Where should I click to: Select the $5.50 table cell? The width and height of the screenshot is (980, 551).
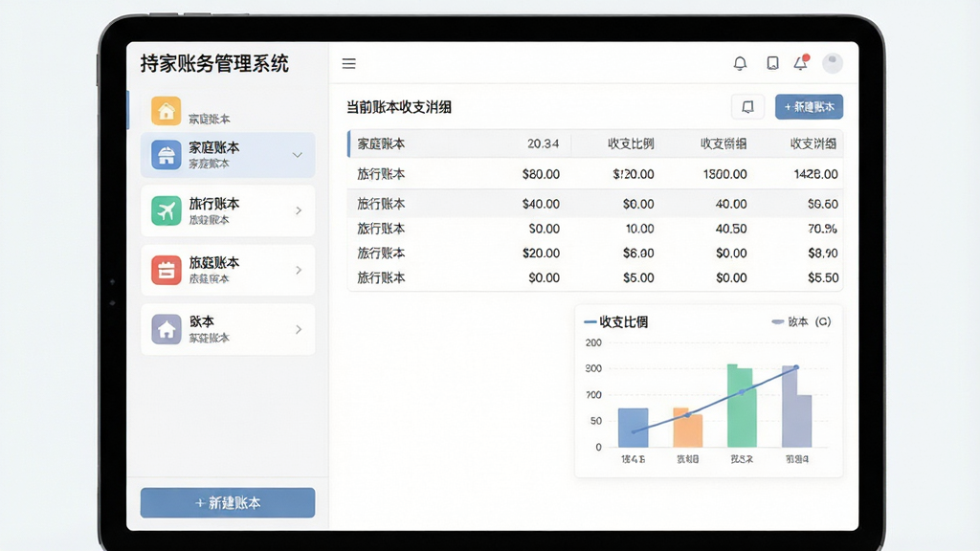pos(823,277)
